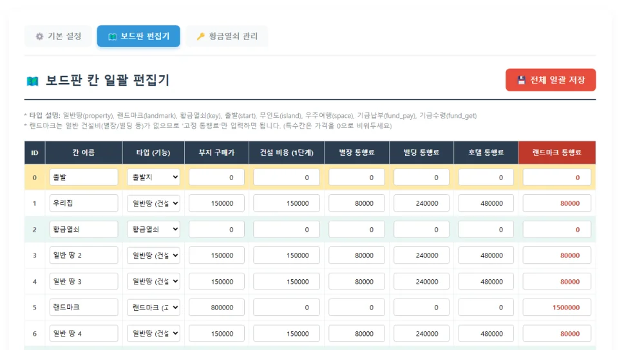
Task: Click 랜드마크 통행료 field showing 1500000
Action: click(x=557, y=308)
